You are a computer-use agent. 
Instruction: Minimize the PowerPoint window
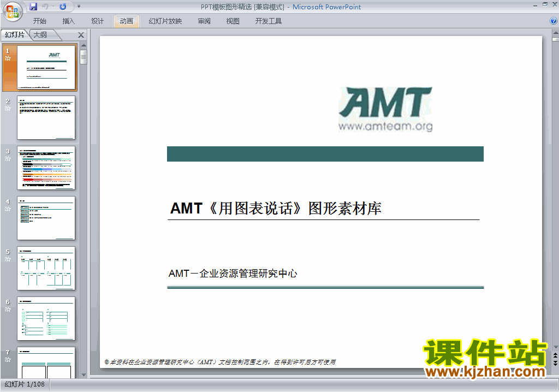[535, 5]
